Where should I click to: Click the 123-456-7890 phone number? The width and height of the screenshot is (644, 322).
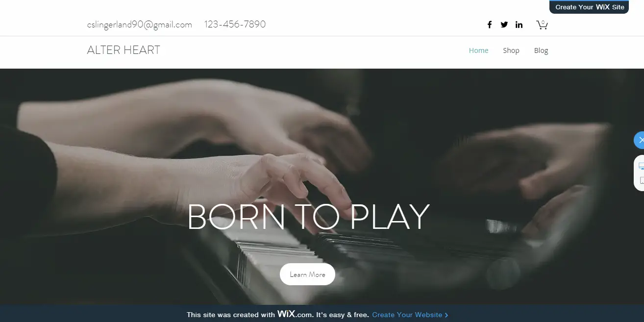click(x=235, y=25)
